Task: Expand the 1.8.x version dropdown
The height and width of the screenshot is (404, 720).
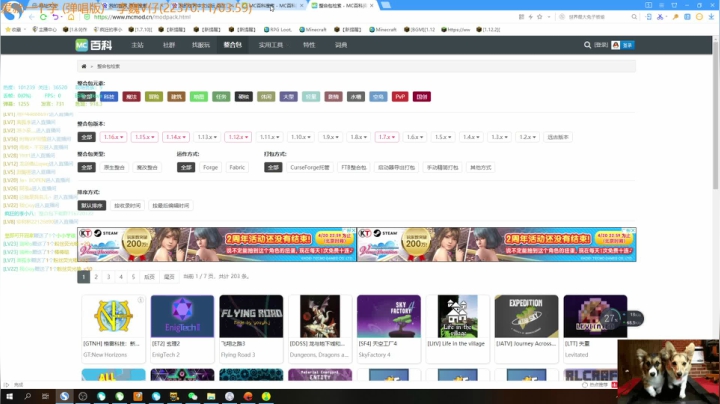Action: pos(359,137)
